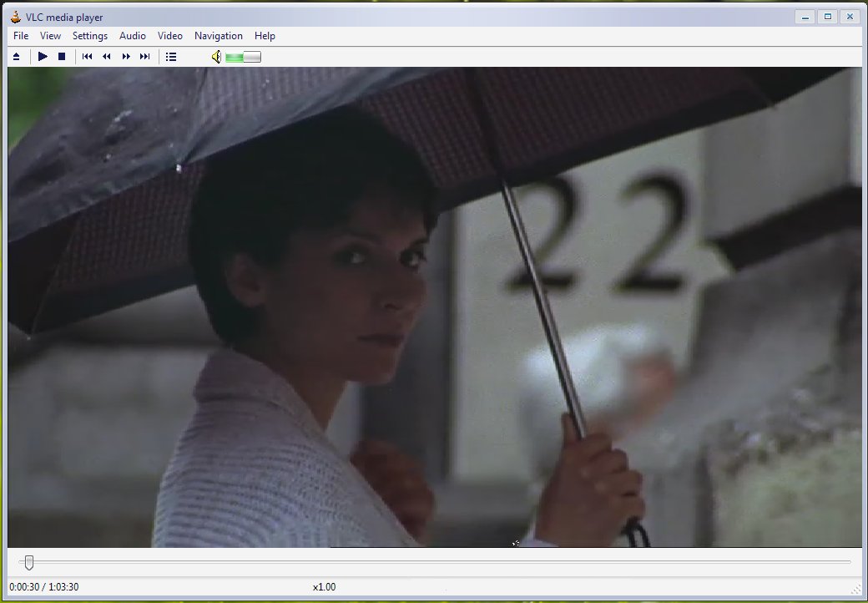This screenshot has height=603, width=868.
Task: Open the File menu
Action: pos(21,35)
